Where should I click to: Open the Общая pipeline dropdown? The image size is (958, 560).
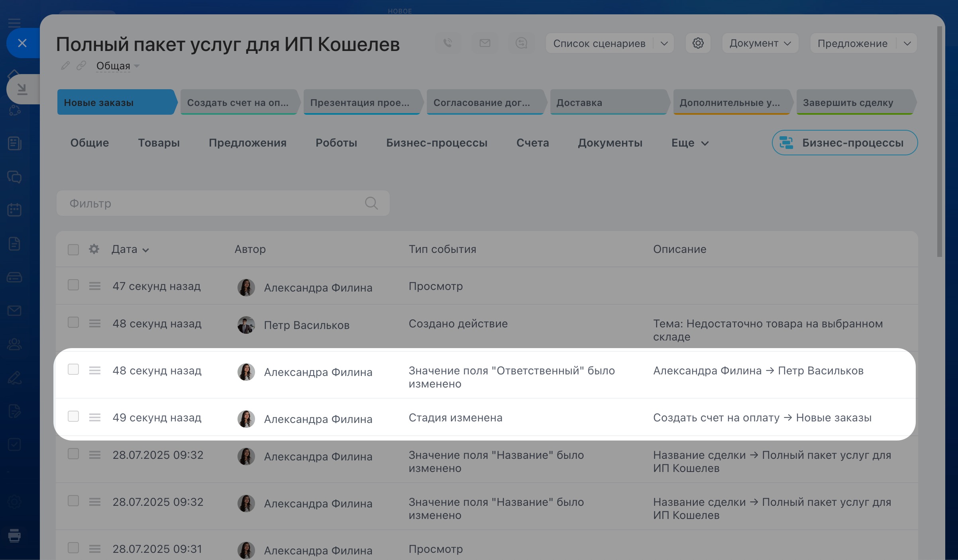point(118,66)
